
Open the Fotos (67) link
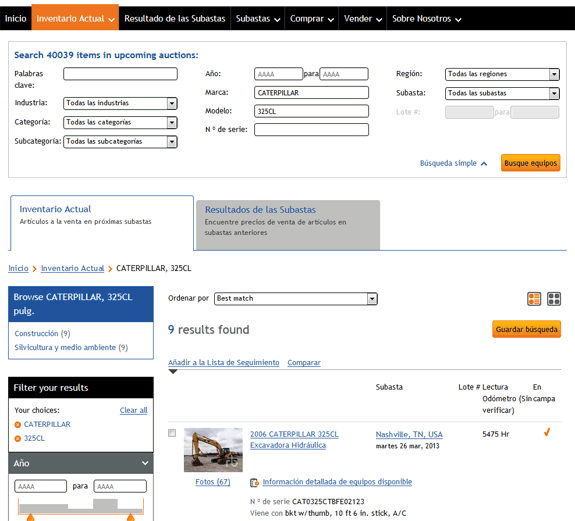[x=213, y=482]
